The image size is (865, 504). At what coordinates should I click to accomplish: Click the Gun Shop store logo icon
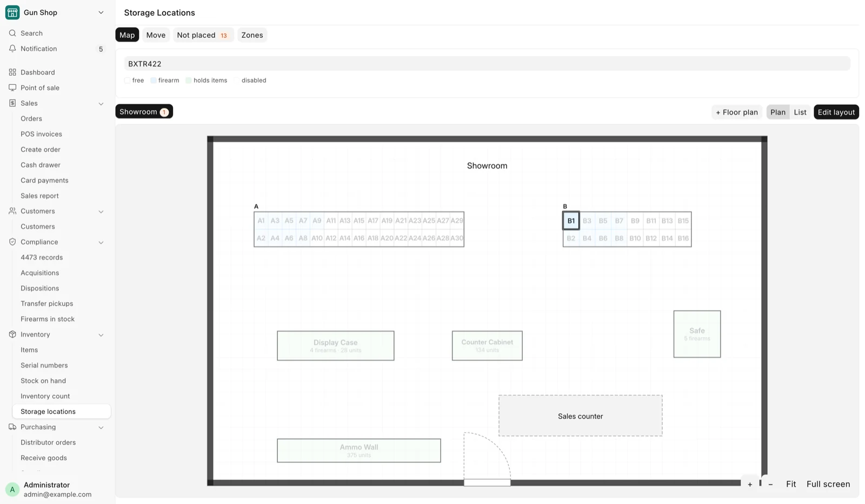12,12
